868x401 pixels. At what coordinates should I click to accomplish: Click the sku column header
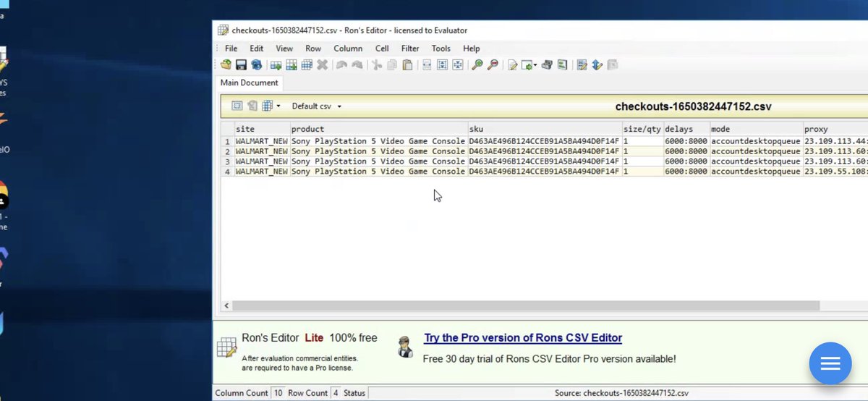(545, 129)
